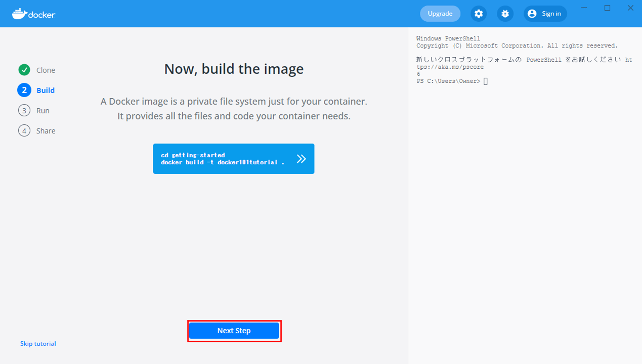Click the 'Windows PowerShell' terminal line

pyautogui.click(x=448, y=38)
